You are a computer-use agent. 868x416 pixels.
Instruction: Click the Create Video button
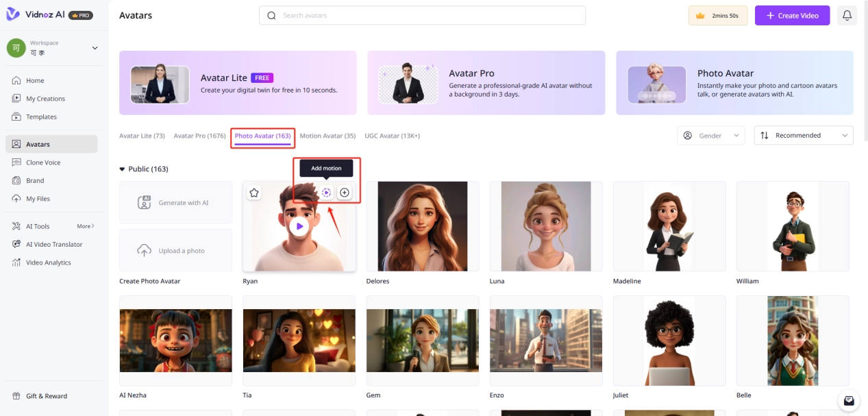pos(792,15)
